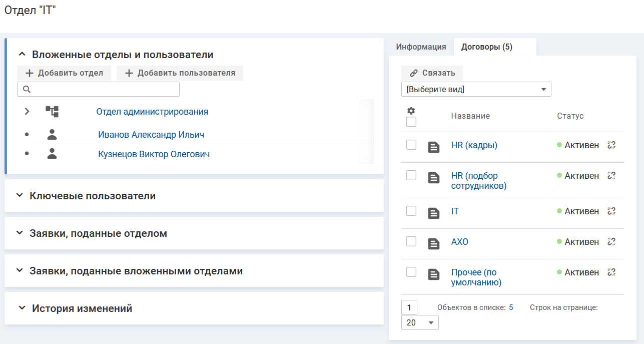Screen dimensions: 644x344
Task: Click the document icon next to Прочее (по умолчанию)
Action: [434, 274]
